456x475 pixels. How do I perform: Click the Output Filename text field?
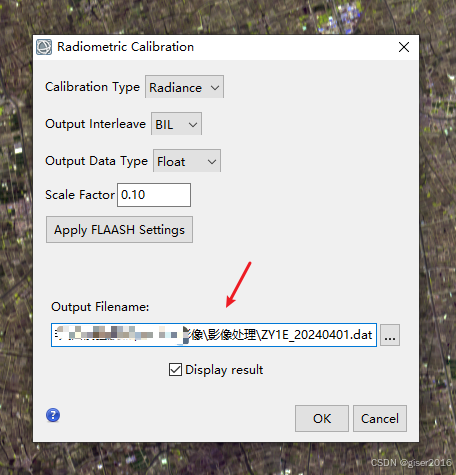point(214,335)
